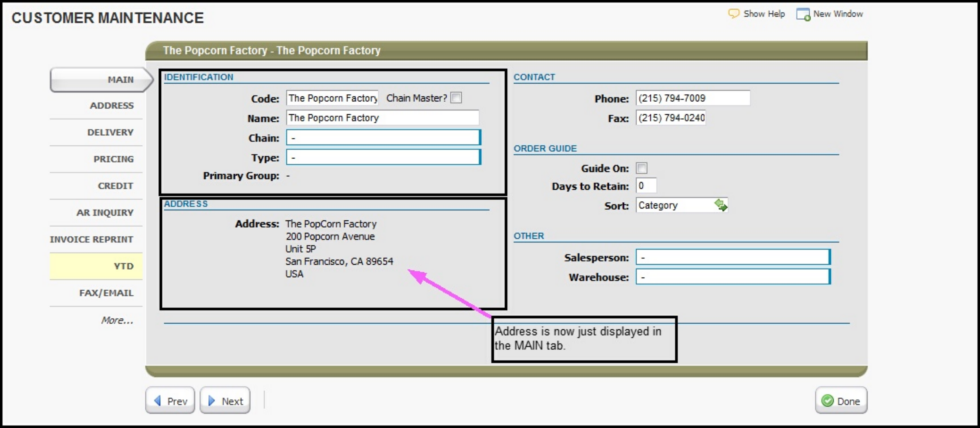Click the Show Help speech bubble icon
Viewport: 980px width, 428px height.
[x=733, y=13]
